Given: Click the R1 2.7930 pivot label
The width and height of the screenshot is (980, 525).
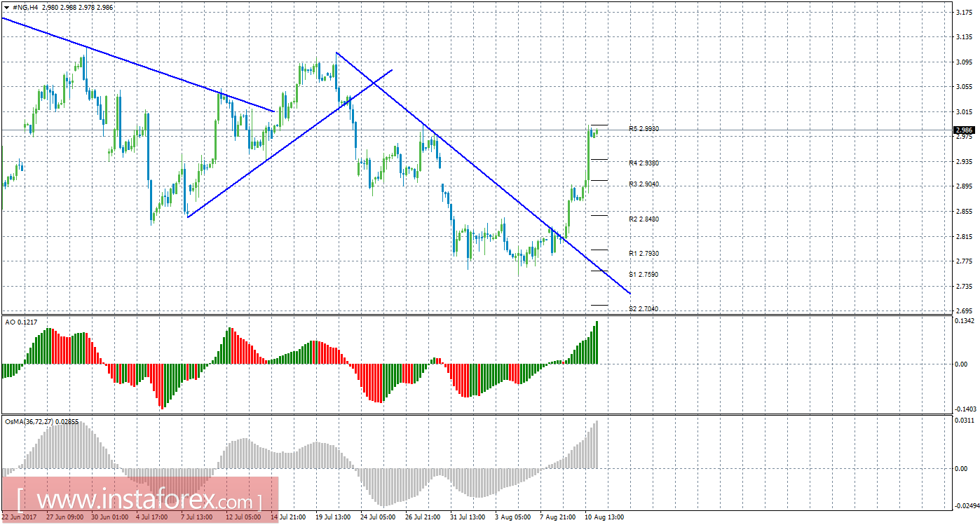Looking at the screenshot, I should click(644, 253).
